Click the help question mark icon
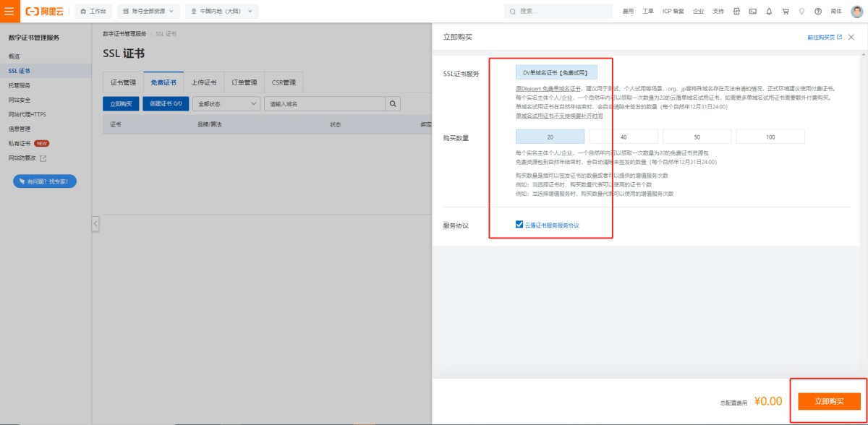This screenshot has height=425, width=868. 818,11
